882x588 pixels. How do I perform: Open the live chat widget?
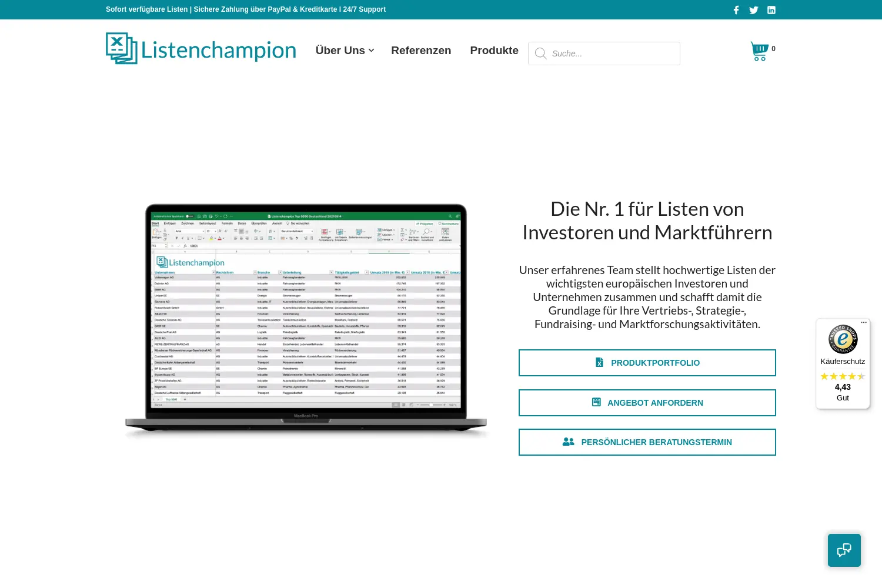[844, 550]
